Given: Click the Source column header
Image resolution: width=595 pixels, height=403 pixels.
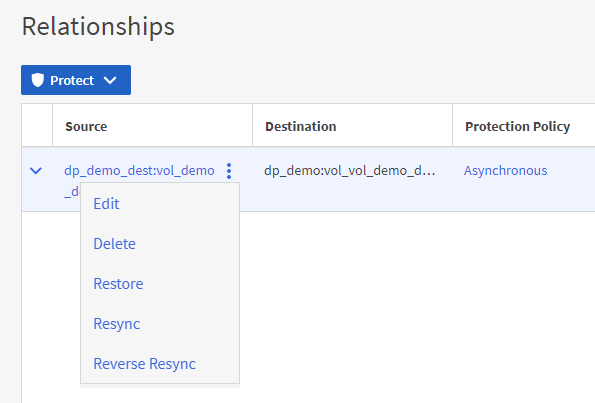Looking at the screenshot, I should [86, 126].
